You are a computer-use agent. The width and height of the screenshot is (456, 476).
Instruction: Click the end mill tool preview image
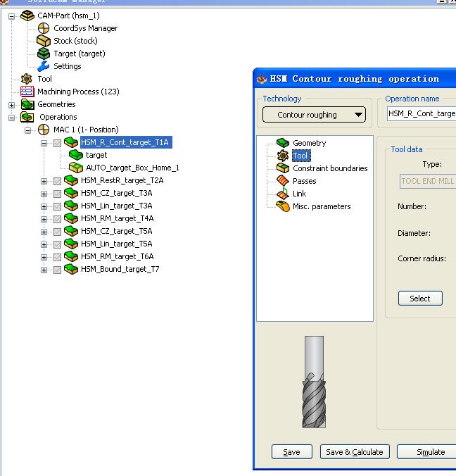point(314,382)
